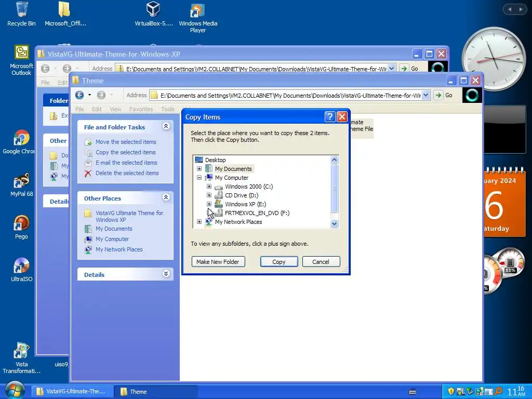The height and width of the screenshot is (399, 532).
Task: Click the Make New Folder button
Action: [x=218, y=262]
